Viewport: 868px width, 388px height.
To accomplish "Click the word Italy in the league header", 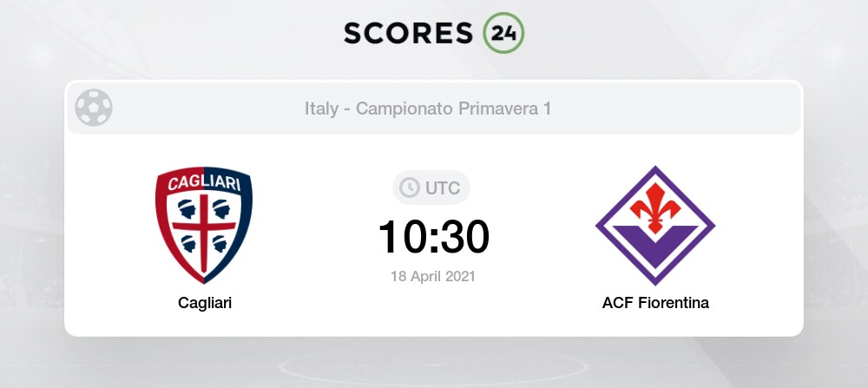I will (x=322, y=109).
